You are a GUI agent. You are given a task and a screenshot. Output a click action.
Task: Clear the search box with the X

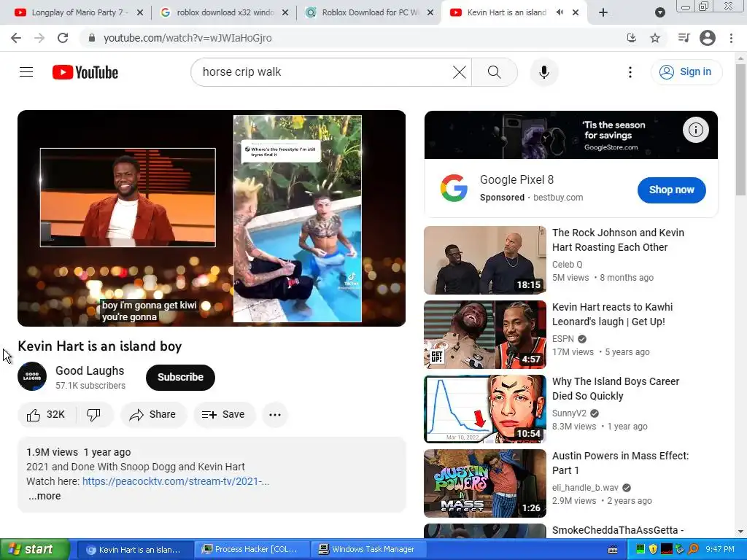click(460, 72)
